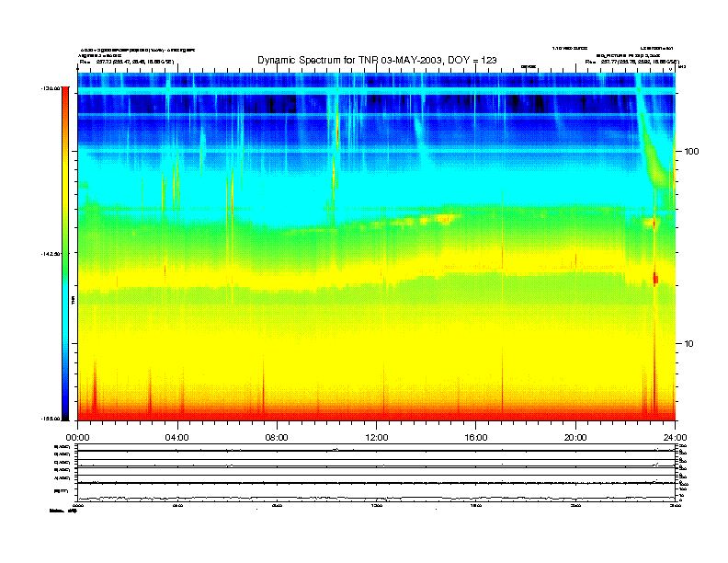Image resolution: width=728 pixels, height=563 pixels.
Task: Click the "-142.50" color bar midpoint label
Action: click(51, 254)
